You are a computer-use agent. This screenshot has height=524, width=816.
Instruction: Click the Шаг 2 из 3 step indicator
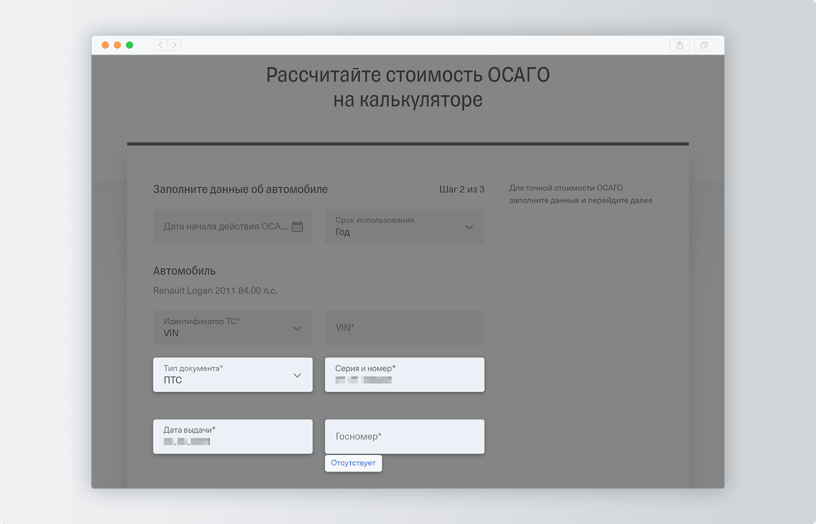[462, 189]
